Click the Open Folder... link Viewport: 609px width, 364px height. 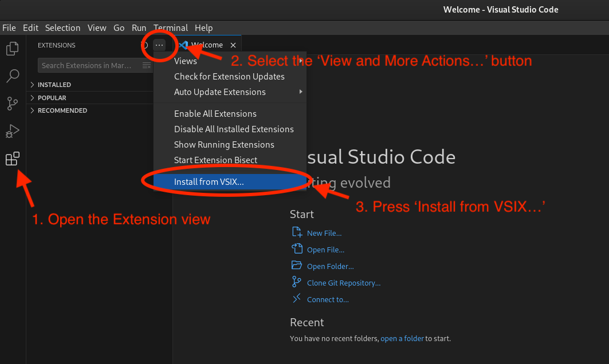tap(330, 267)
